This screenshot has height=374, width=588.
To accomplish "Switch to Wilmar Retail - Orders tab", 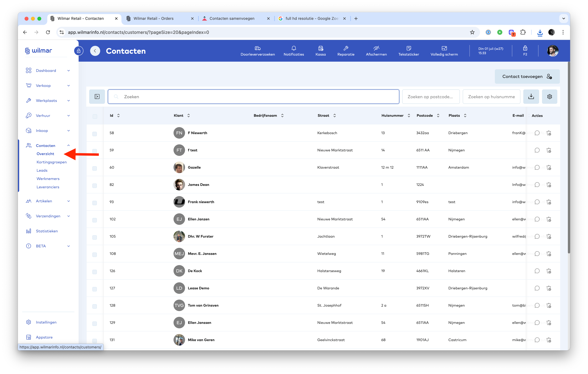I will pyautogui.click(x=153, y=19).
